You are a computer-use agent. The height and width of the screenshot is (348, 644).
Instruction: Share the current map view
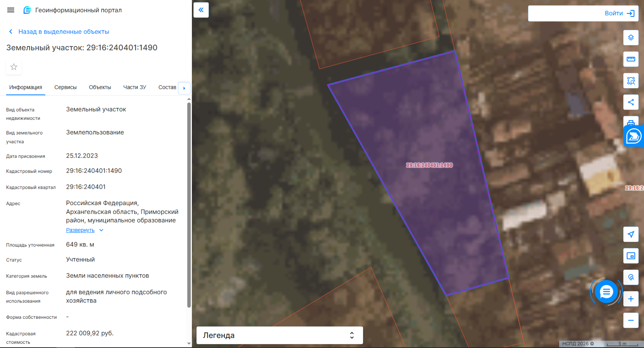point(631,102)
